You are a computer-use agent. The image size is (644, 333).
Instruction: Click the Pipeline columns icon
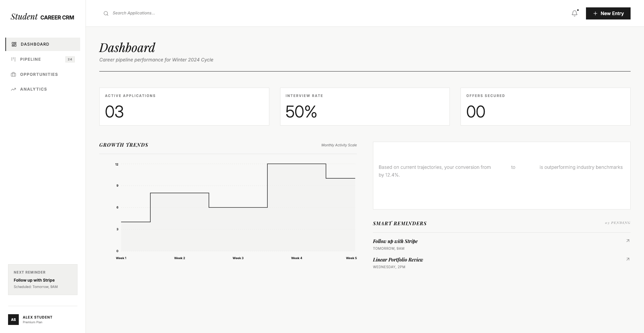(x=13, y=59)
